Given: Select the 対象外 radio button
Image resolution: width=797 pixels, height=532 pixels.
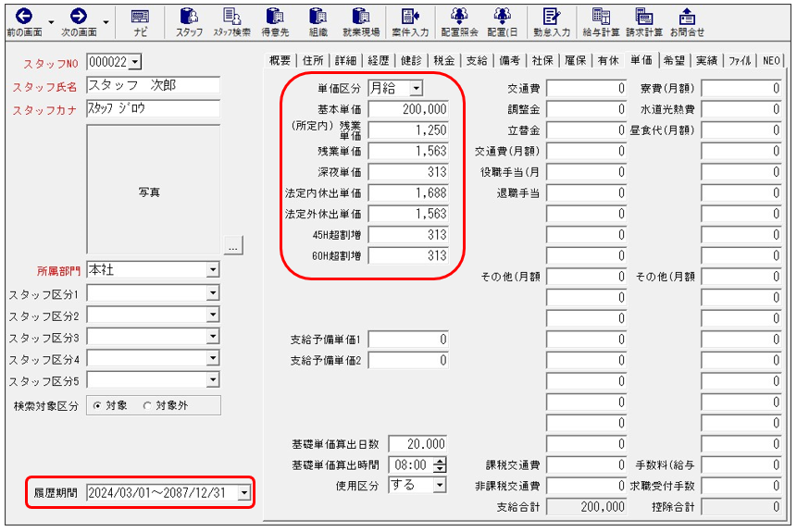Looking at the screenshot, I should pyautogui.click(x=147, y=405).
